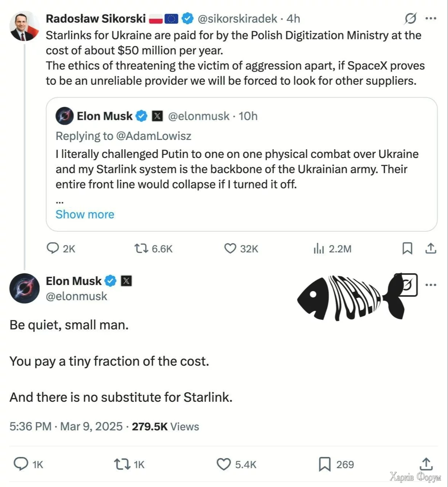This screenshot has width=448, height=487.
Task: Click the 5:36 PM Mar 9 timestamp
Action: (x=66, y=426)
